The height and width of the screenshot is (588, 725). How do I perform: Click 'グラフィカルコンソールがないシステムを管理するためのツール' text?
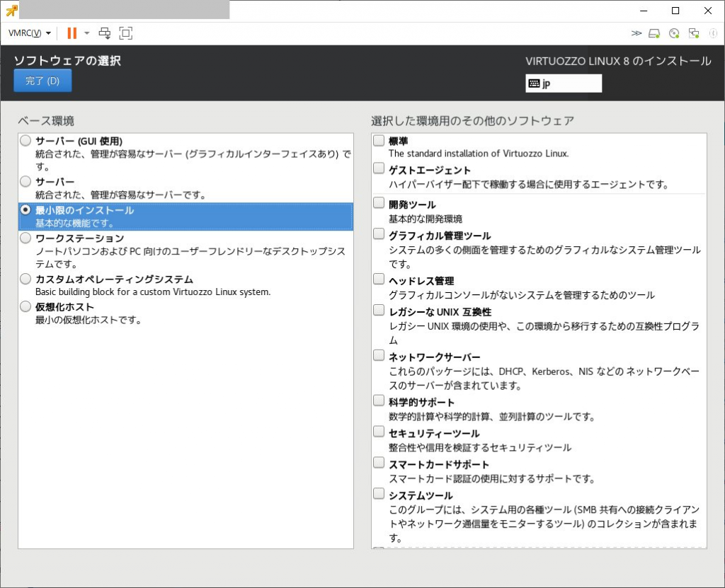(x=522, y=295)
